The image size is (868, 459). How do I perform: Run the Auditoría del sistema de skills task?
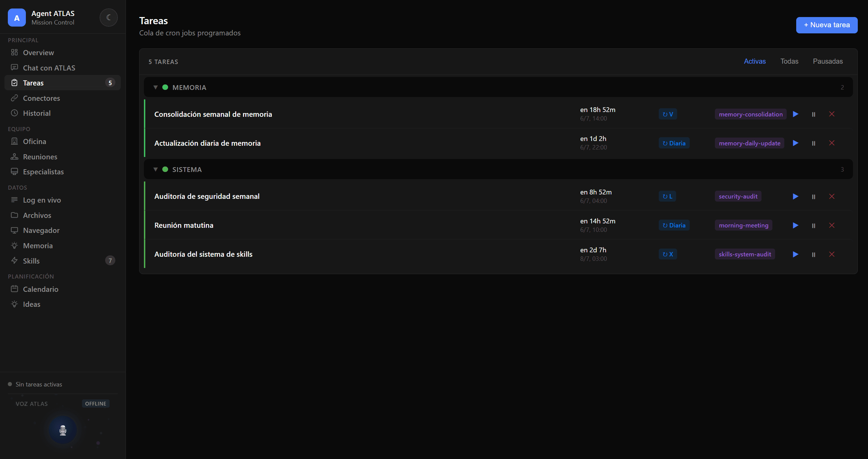click(796, 254)
